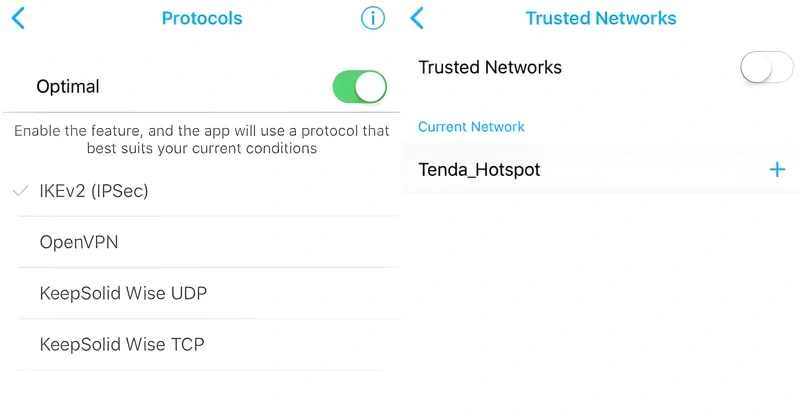
Task: Tap the Optimal label text
Action: click(x=68, y=87)
